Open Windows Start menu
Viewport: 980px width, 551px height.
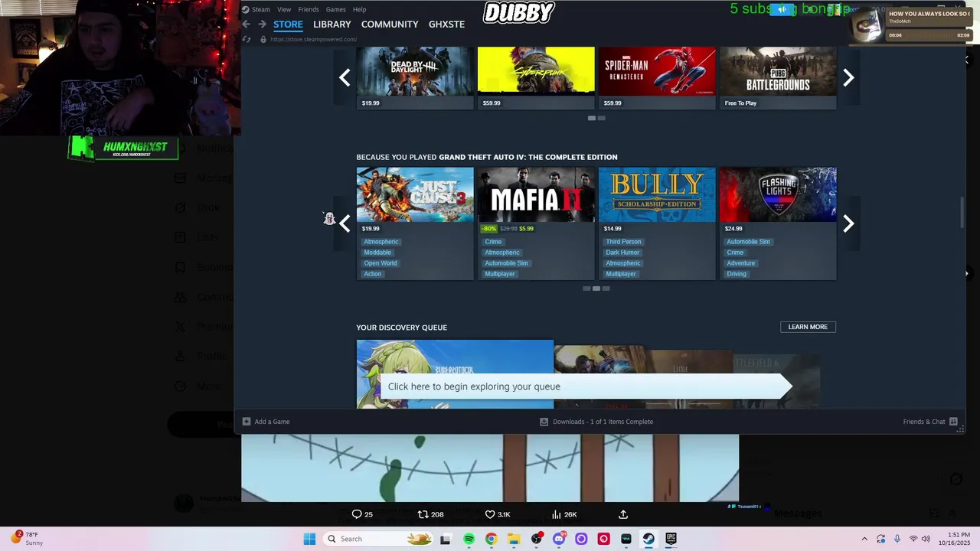click(x=309, y=539)
